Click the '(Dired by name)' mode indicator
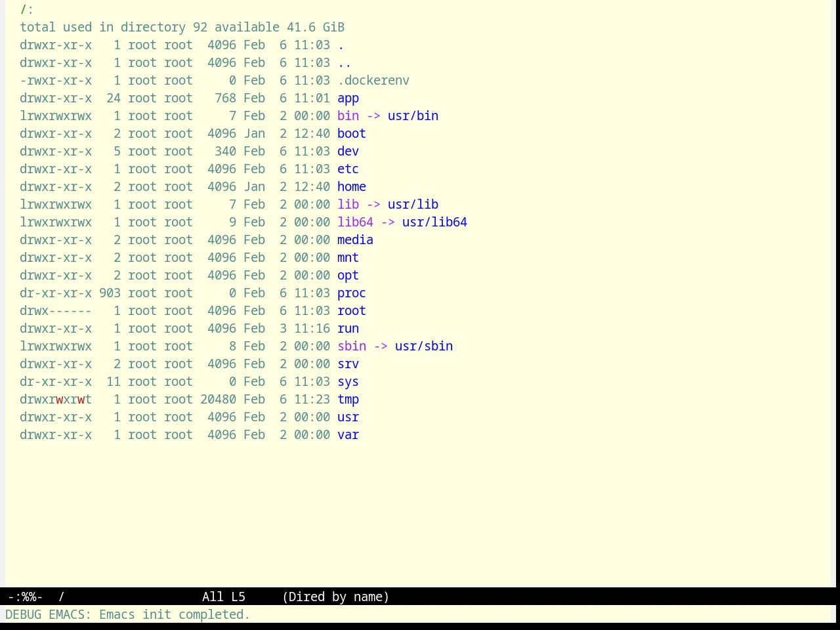The height and width of the screenshot is (630, 840). 335,597
